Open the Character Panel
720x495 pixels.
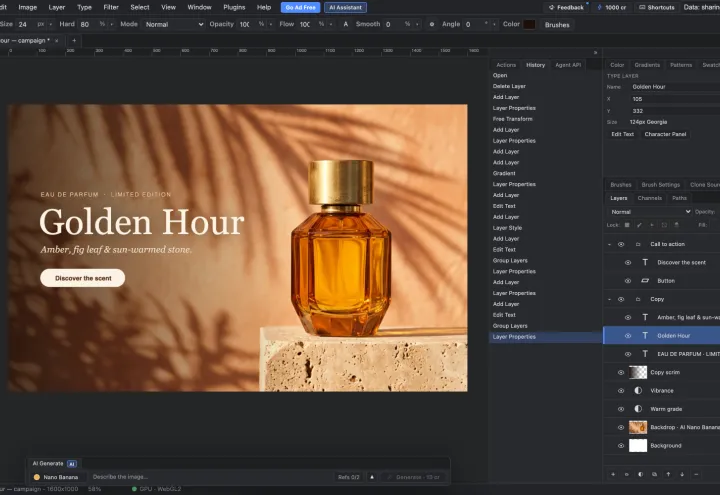665,134
